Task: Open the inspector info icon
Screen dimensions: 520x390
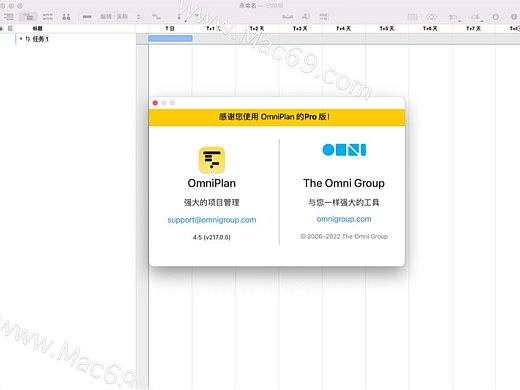Action: point(514,17)
